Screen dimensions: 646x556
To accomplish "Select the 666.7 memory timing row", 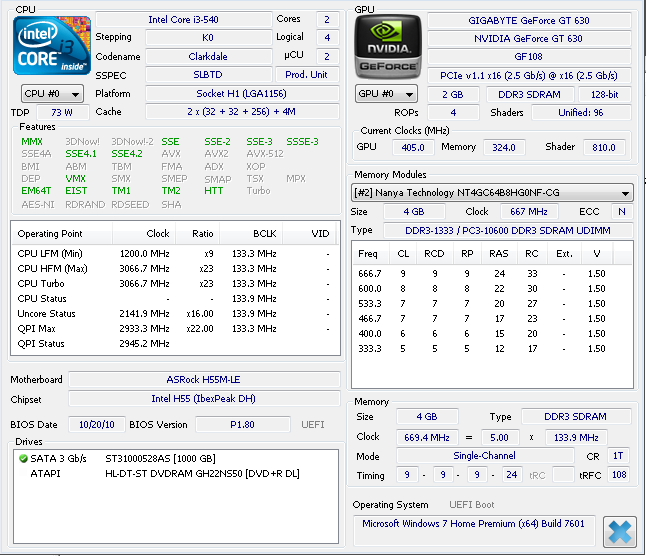I will click(492, 273).
